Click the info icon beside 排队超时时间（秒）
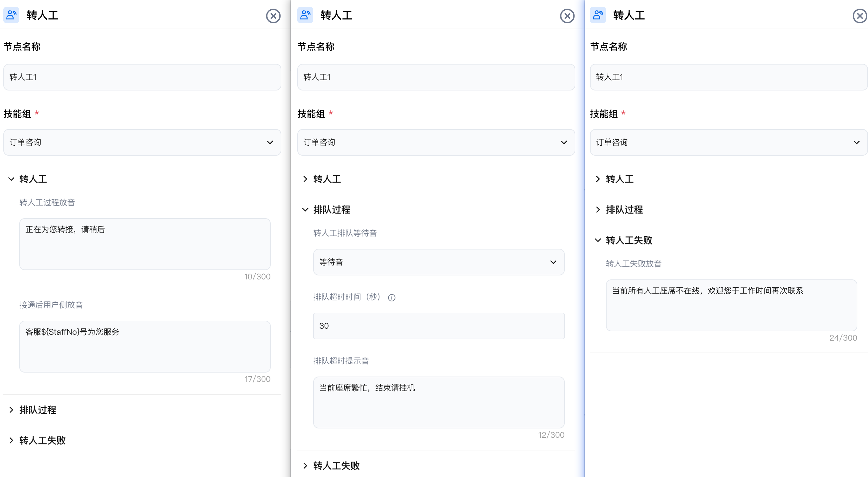Image resolution: width=868 pixels, height=477 pixels. (x=391, y=298)
